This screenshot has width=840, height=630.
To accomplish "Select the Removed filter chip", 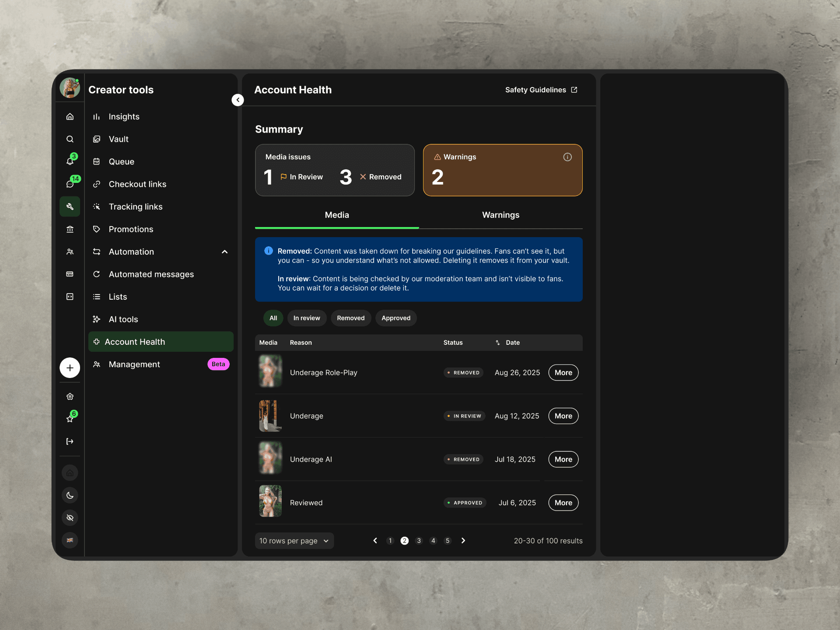I will pyautogui.click(x=350, y=318).
